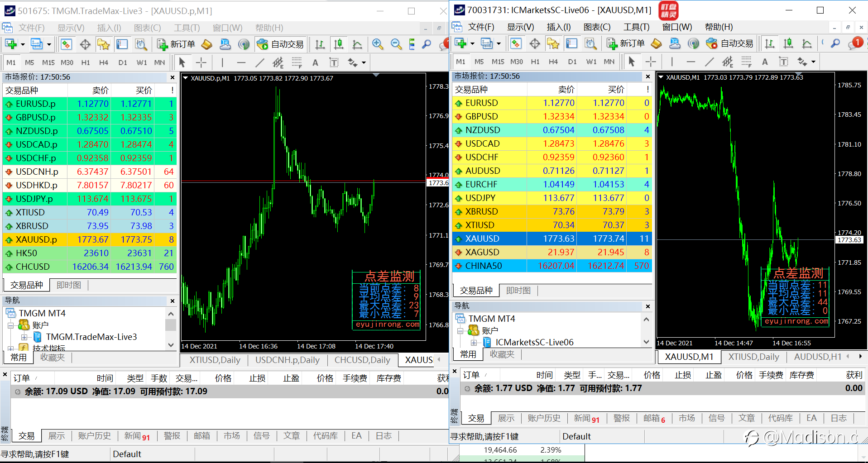868x463 pixels.
Task: Open MetaEditor yellow icon in left toolbar
Action: pos(206,44)
